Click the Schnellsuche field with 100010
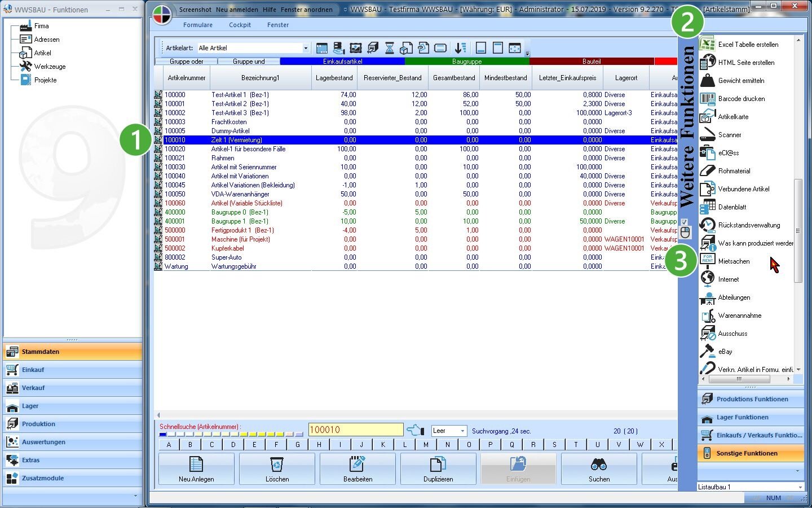The height and width of the screenshot is (508, 812). pyautogui.click(x=356, y=430)
